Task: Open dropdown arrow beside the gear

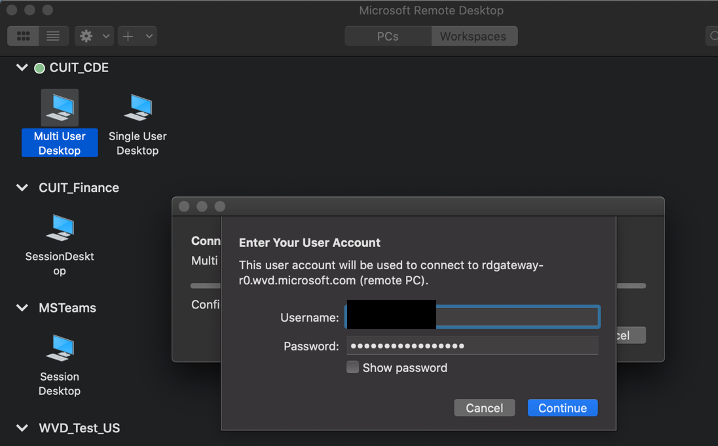Action: [x=106, y=36]
